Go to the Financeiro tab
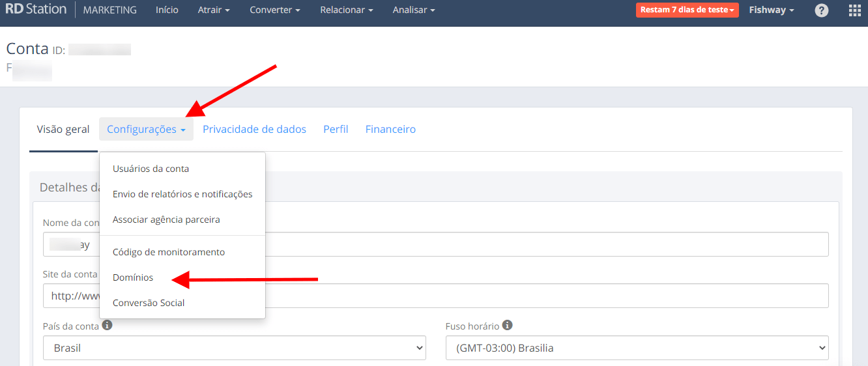Viewport: 868px width, 366px height. point(390,129)
